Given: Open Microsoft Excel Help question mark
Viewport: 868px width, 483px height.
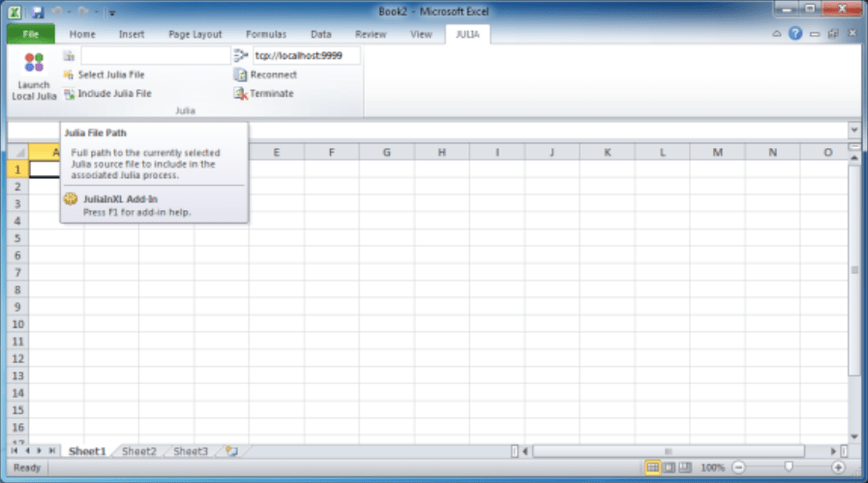Looking at the screenshot, I should [795, 34].
